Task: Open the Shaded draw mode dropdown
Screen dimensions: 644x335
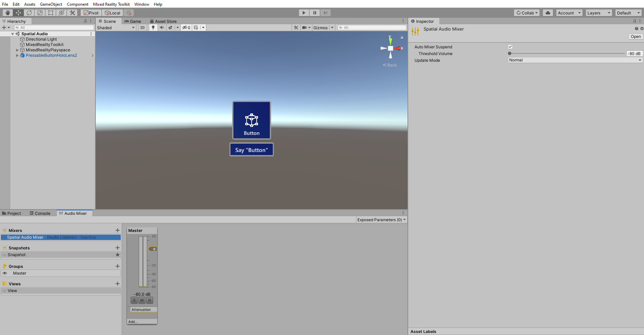Action: tap(116, 28)
